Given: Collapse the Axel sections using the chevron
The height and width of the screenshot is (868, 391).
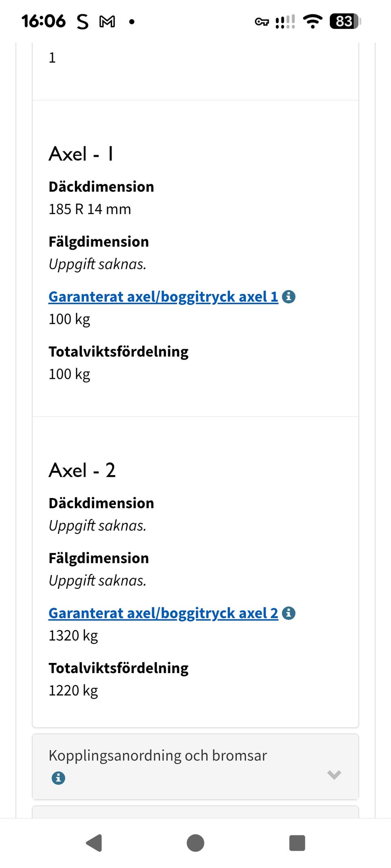Looking at the screenshot, I should pos(334,774).
